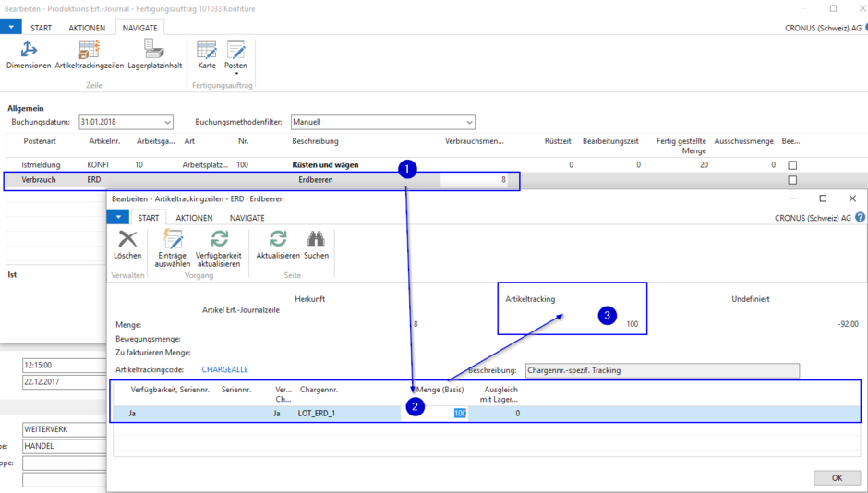Screen dimensions: 868x493
Task: Click the Chargennr. column header
Action: pos(319,390)
